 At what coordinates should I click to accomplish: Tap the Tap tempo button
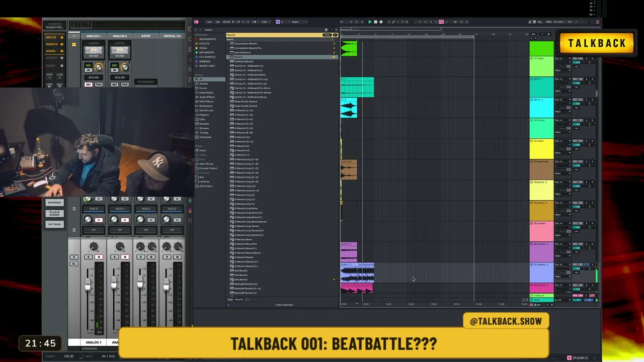pyautogui.click(x=217, y=22)
